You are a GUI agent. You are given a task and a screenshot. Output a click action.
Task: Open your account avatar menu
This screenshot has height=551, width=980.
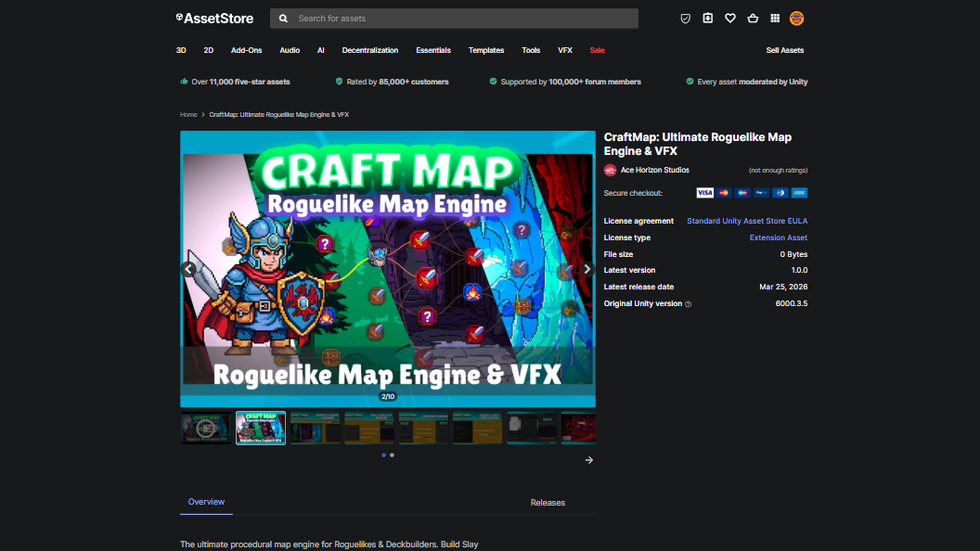(x=798, y=18)
